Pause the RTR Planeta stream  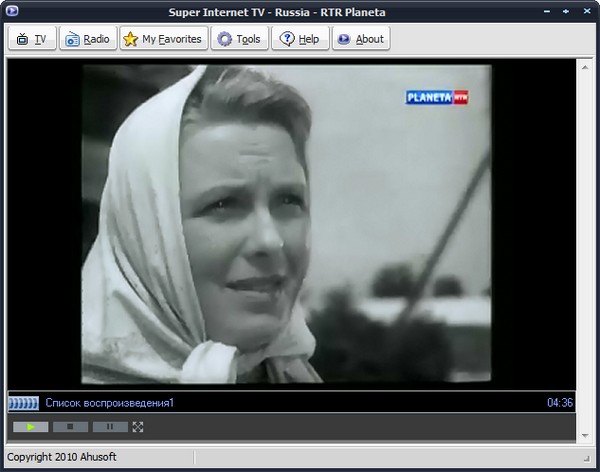110,427
